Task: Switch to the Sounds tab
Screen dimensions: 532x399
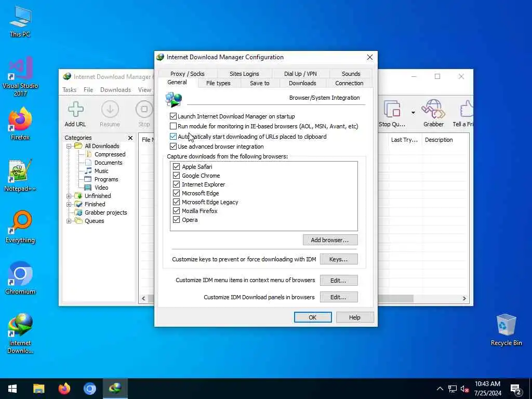Action: click(351, 74)
